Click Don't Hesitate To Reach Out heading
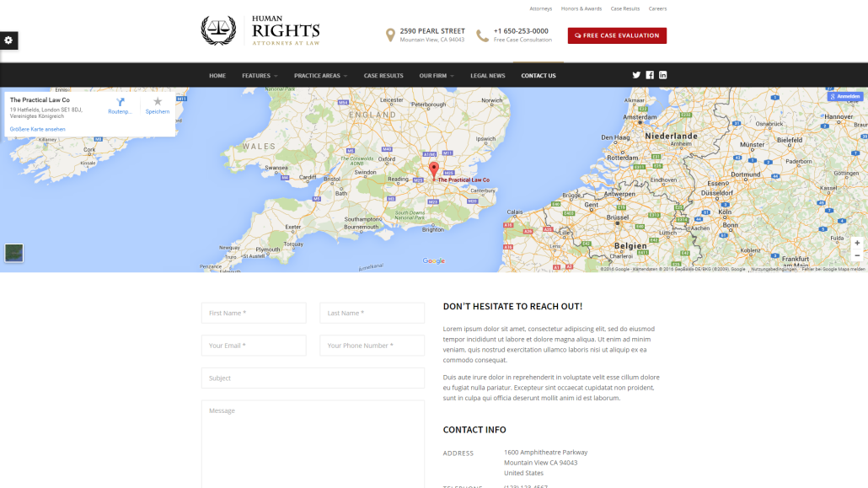Viewport: 868px width, 488px height. point(512,306)
